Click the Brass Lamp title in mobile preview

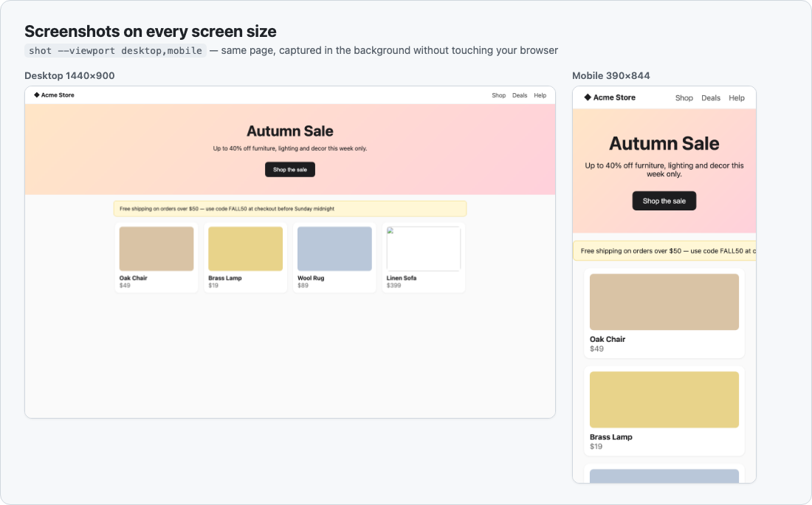pos(611,437)
